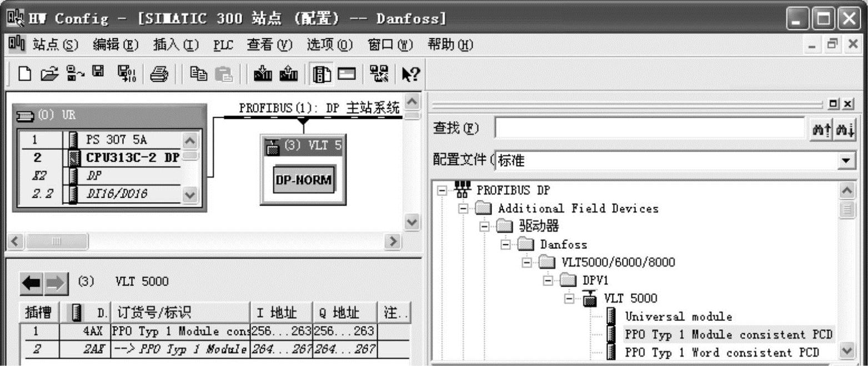
Task: Collapse the Additional Field Devices node
Action: point(463,209)
